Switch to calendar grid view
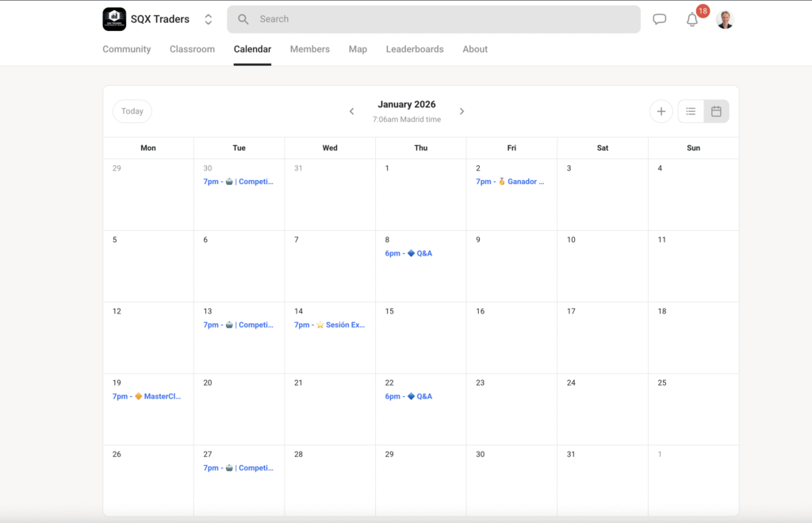The height and width of the screenshot is (523, 812). (x=716, y=112)
